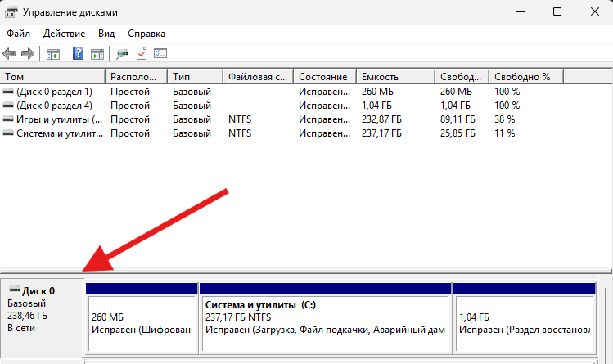The width and height of the screenshot is (613, 364).
Task: Select the (Диск 0 раздел 1) row
Action: click(54, 92)
